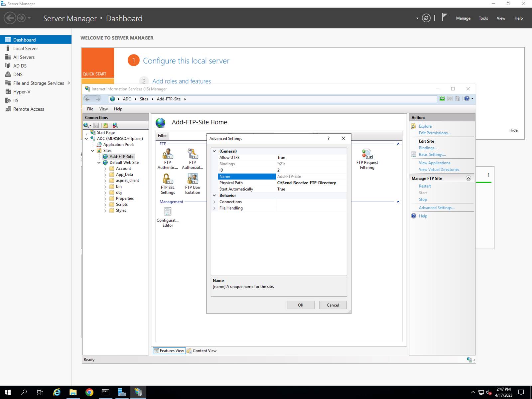Click Bindings action link

(x=428, y=148)
